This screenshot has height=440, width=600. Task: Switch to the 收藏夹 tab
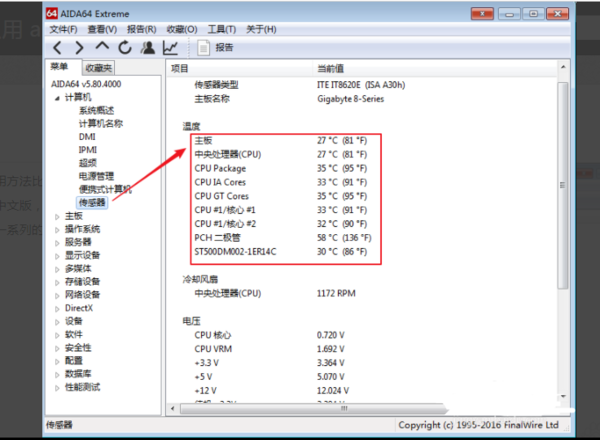coord(99,68)
